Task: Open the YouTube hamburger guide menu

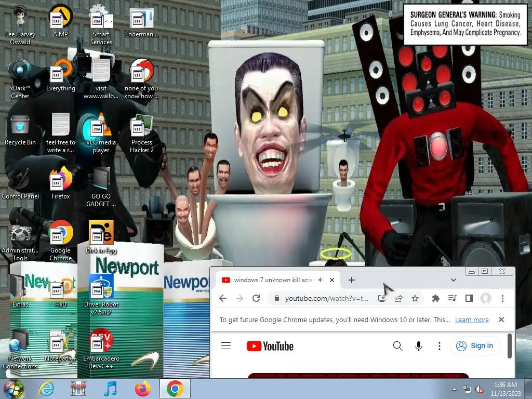Action: point(226,345)
